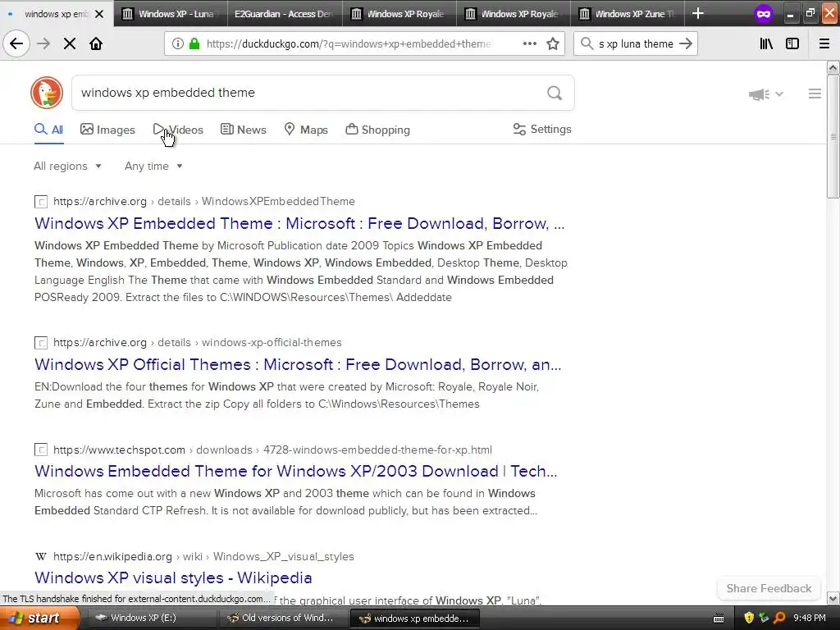
Task: Click the vertical scrollbar thumb
Action: click(x=833, y=137)
